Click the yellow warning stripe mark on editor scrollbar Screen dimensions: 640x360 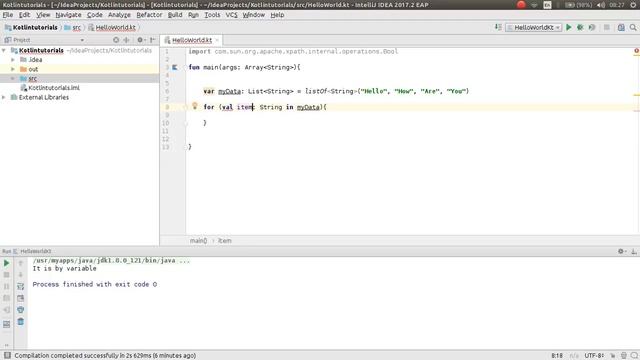[636, 95]
